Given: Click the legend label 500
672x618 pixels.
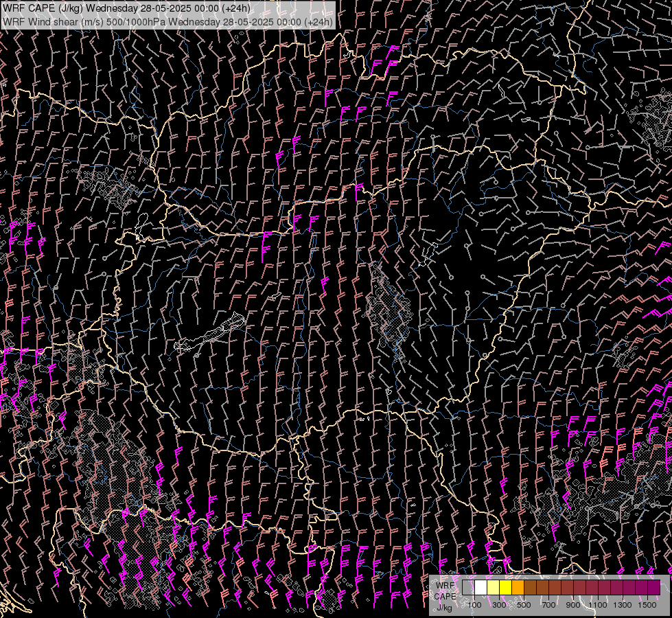Looking at the screenshot, I should pyautogui.click(x=524, y=605).
